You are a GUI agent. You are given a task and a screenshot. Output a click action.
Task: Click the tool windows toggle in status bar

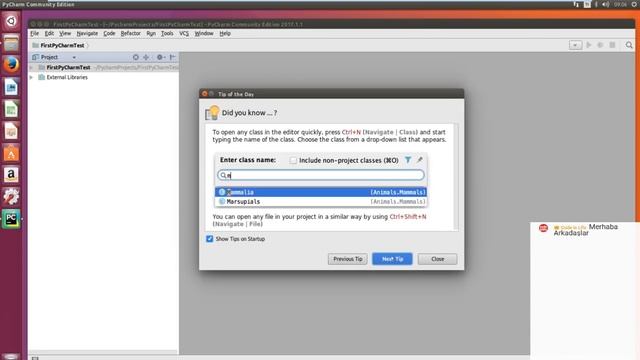point(35,358)
